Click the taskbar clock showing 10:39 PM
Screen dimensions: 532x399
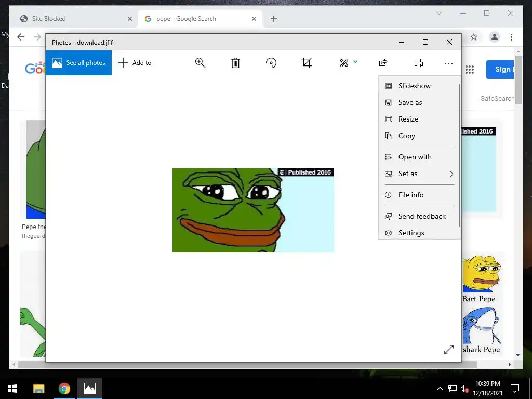[x=487, y=389]
